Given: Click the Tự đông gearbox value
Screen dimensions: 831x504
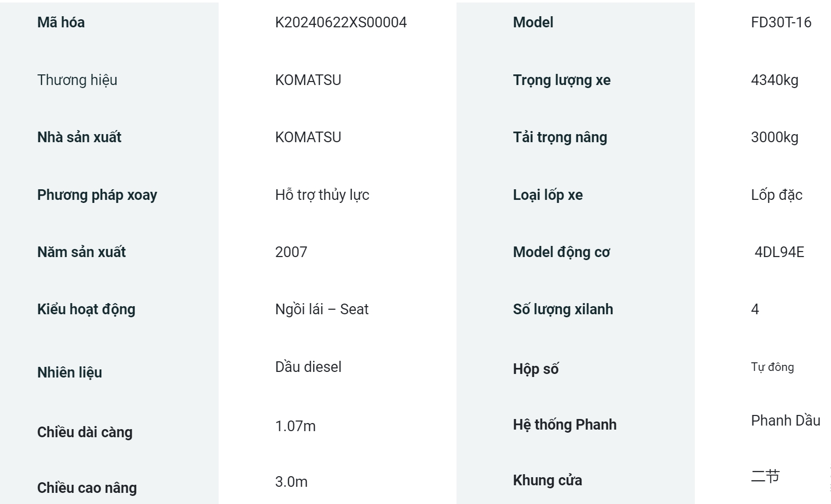Looking at the screenshot, I should pyautogui.click(x=772, y=367).
